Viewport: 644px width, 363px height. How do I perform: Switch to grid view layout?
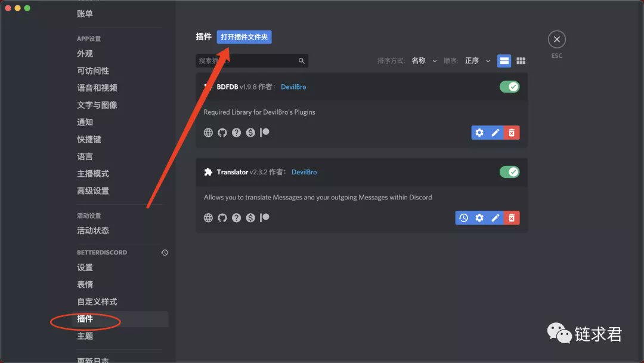click(521, 61)
